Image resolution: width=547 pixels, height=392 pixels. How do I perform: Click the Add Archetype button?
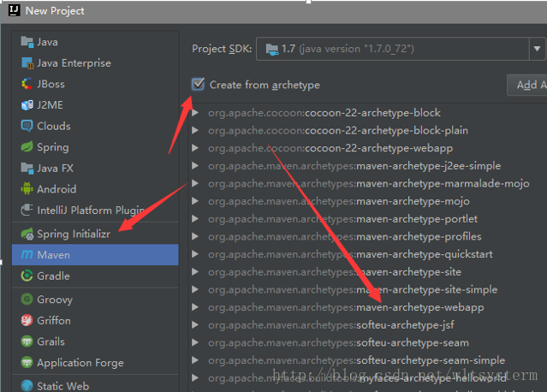526,85
